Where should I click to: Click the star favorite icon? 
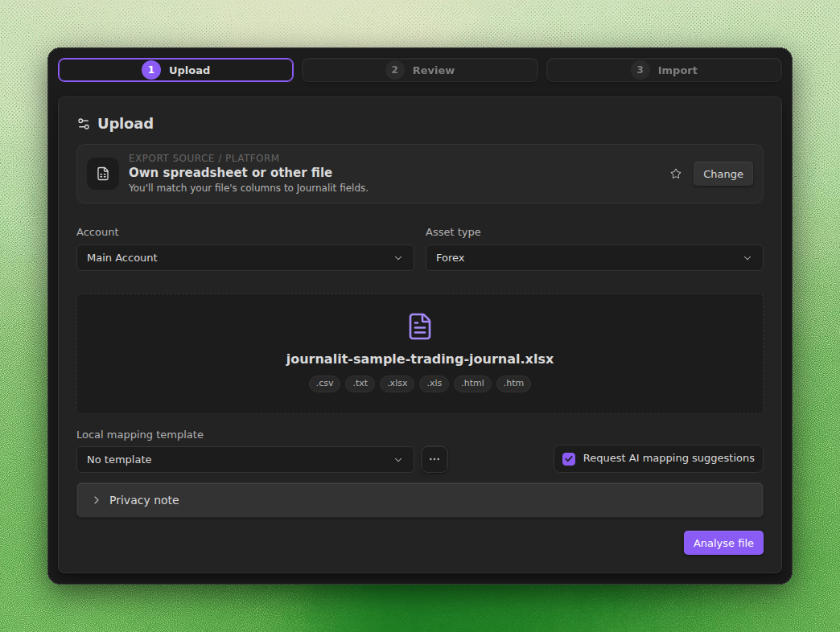click(676, 174)
